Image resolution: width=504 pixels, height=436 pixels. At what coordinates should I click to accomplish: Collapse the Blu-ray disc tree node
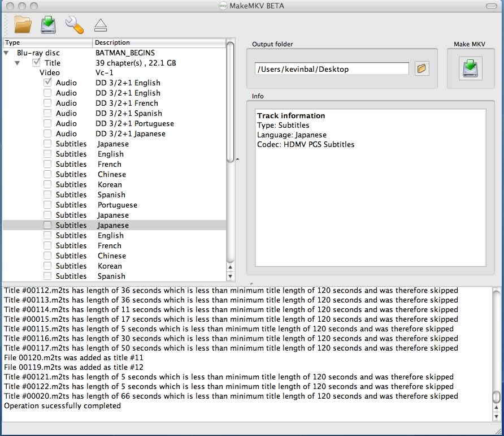(x=6, y=53)
